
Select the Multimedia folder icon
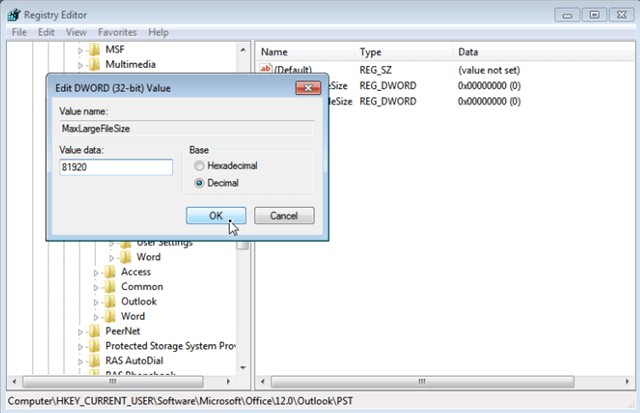94,64
